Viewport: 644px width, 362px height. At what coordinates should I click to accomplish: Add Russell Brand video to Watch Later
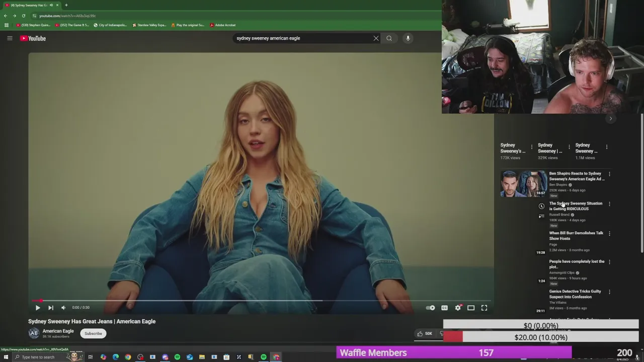click(x=541, y=206)
